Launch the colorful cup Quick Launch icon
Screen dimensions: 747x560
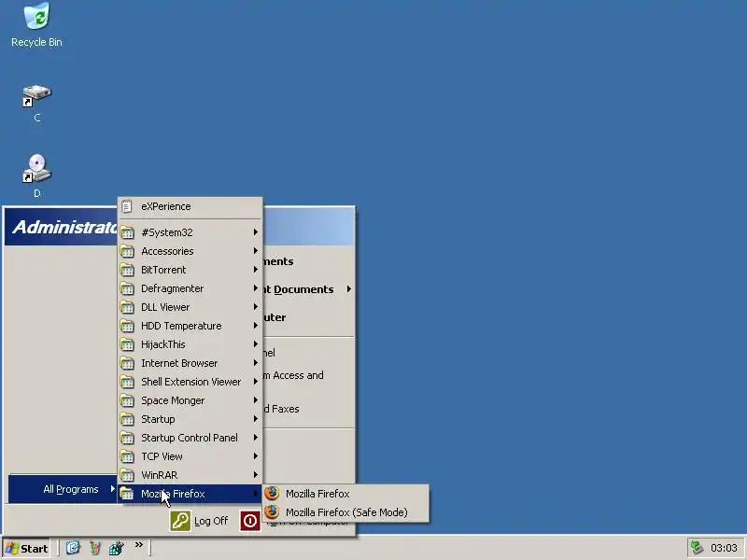(x=95, y=548)
